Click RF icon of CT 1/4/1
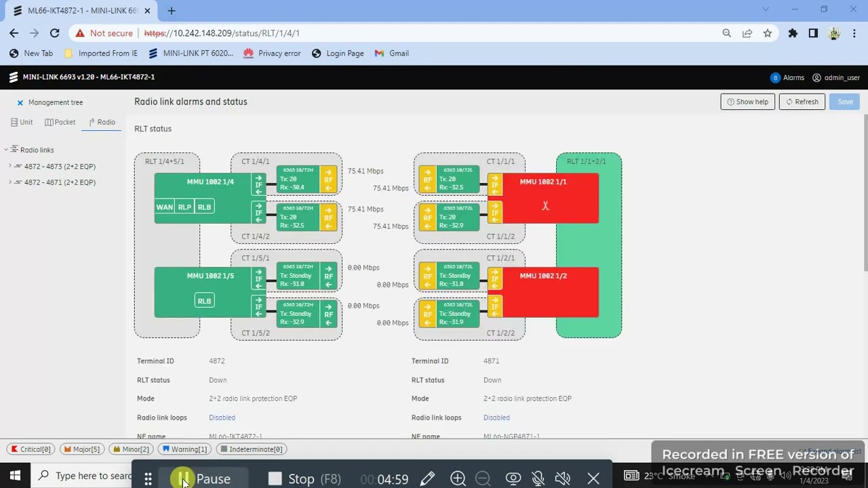Viewport: 868px width, 488px height. coord(328,180)
